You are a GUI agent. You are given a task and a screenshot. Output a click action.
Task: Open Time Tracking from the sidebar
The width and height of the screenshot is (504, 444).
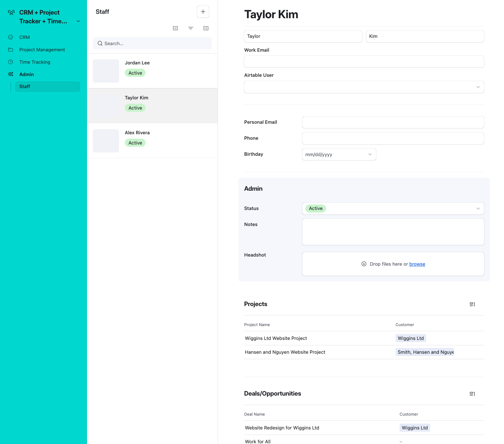[x=35, y=62]
